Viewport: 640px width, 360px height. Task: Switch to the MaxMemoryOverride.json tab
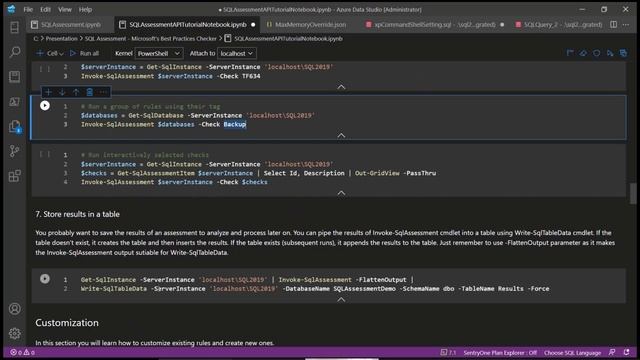tap(310, 24)
